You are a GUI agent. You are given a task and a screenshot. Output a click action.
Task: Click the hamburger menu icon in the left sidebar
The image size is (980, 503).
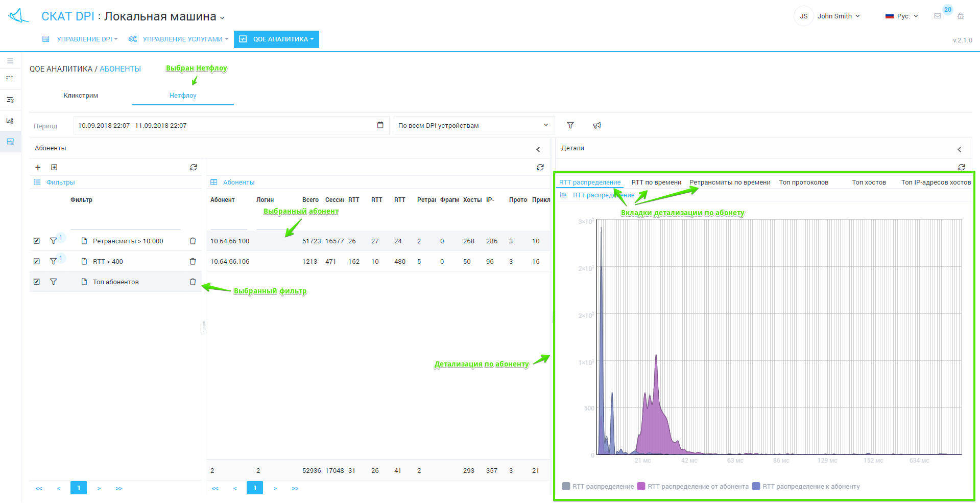coord(10,61)
